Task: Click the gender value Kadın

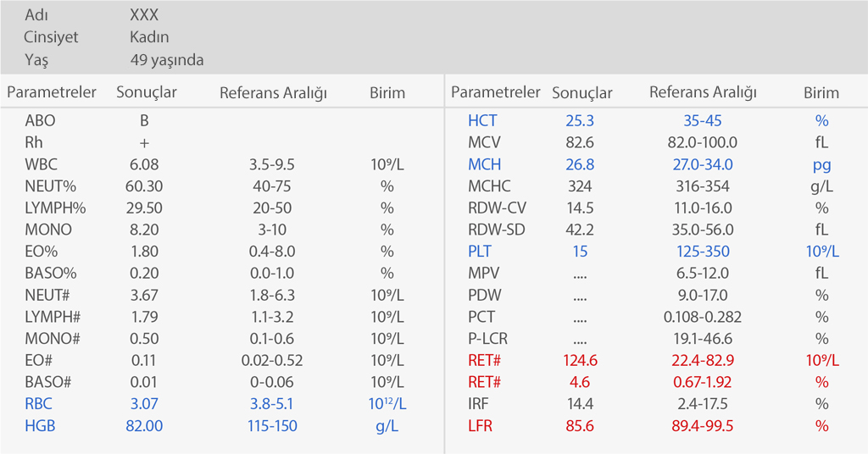Action: (149, 37)
